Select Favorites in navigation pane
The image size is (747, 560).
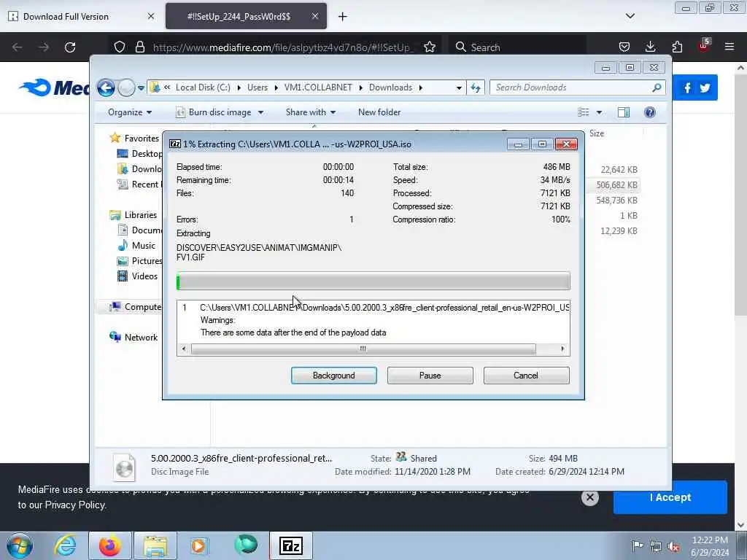142,138
